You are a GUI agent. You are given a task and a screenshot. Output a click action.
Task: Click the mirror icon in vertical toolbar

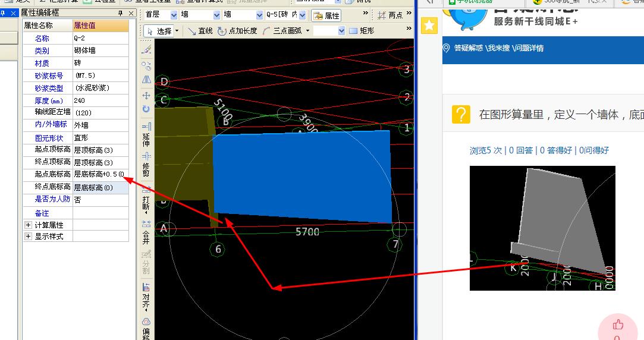[146, 79]
